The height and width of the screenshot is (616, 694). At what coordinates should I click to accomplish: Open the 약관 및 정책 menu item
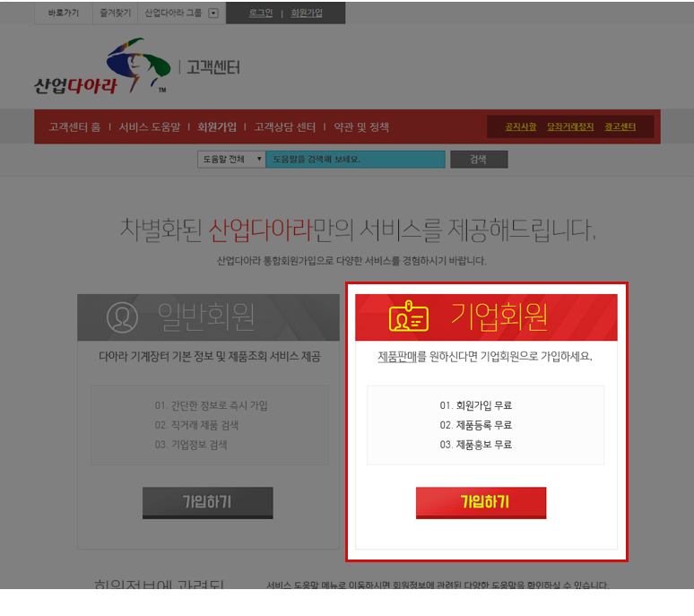pos(361,127)
